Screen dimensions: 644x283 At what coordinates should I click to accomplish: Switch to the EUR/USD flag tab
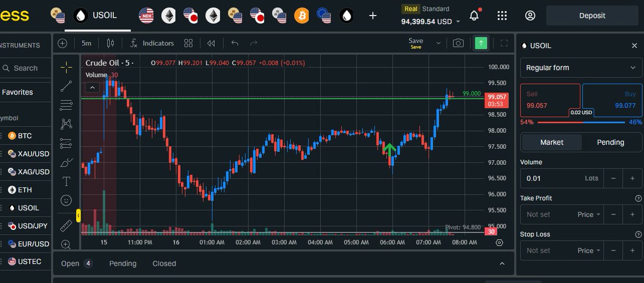coord(324,16)
